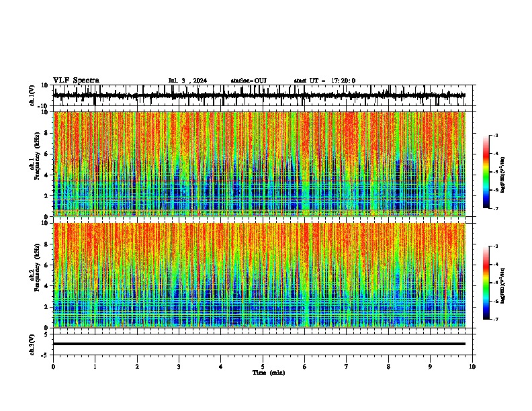Click inside the ch.2 frequency spectrogram

(x=259, y=275)
